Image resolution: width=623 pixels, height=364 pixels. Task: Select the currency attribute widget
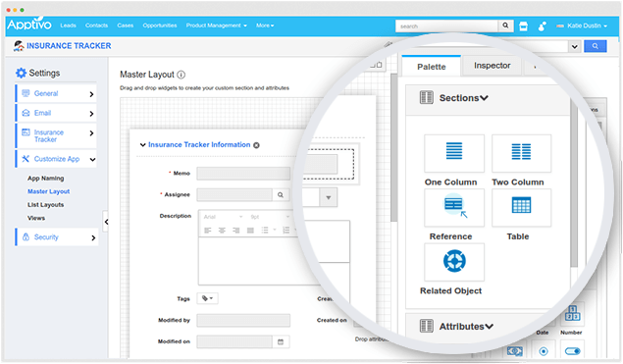514,351
